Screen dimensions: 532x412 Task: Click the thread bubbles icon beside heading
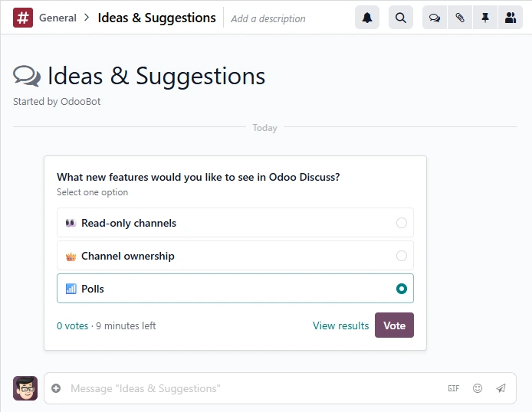point(27,77)
